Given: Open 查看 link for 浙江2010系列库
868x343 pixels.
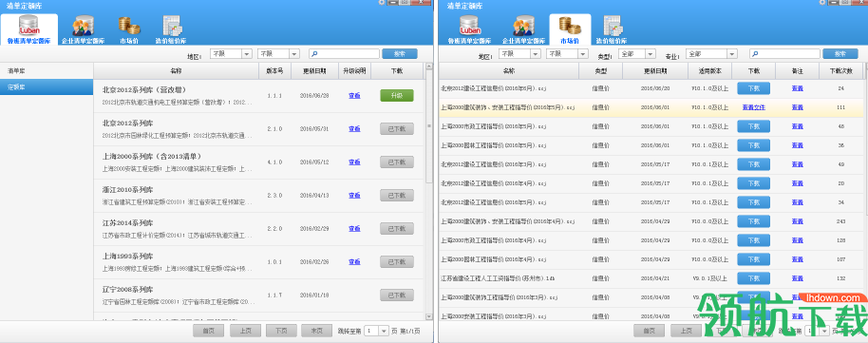Looking at the screenshot, I should click(354, 195).
